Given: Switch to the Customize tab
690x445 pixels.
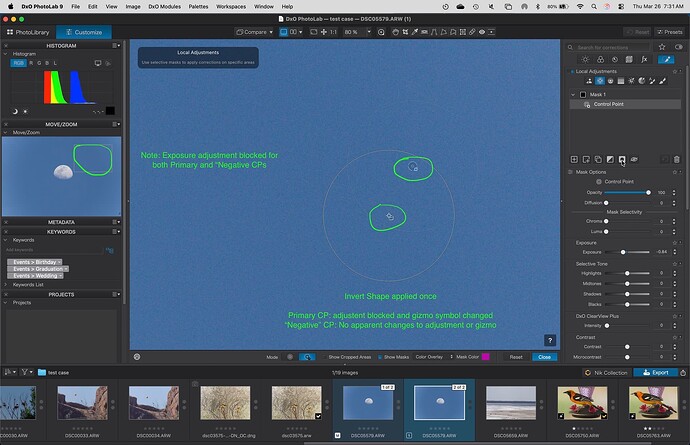Looking at the screenshot, I should pos(84,32).
